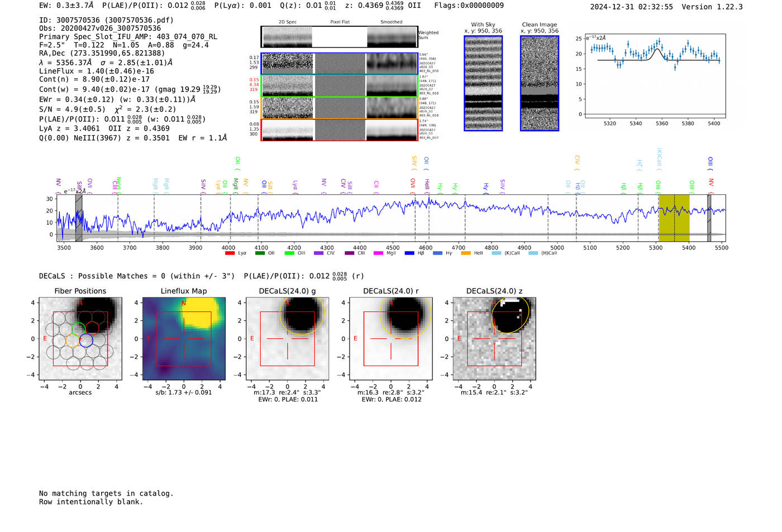Select the Primary Spec_Slot_IFU_AMP line
The height and width of the screenshot is (532, 782).
tap(128, 37)
